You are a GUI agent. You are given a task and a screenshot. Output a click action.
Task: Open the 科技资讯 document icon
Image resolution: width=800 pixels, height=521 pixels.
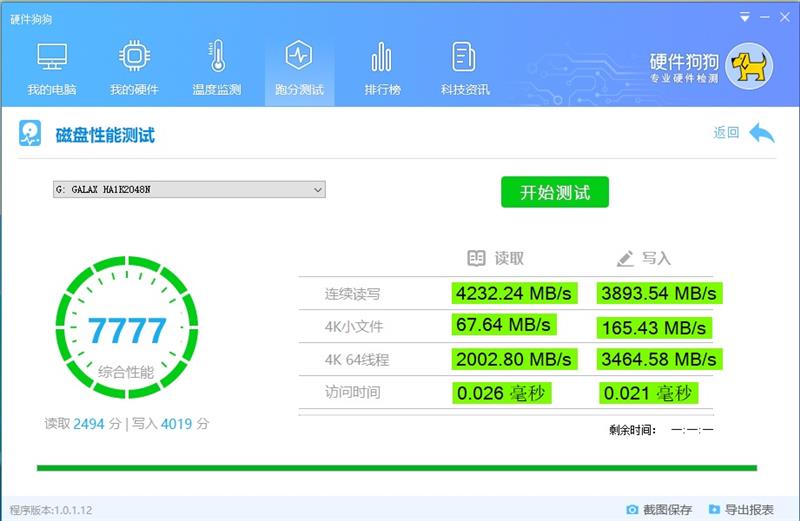[x=464, y=56]
